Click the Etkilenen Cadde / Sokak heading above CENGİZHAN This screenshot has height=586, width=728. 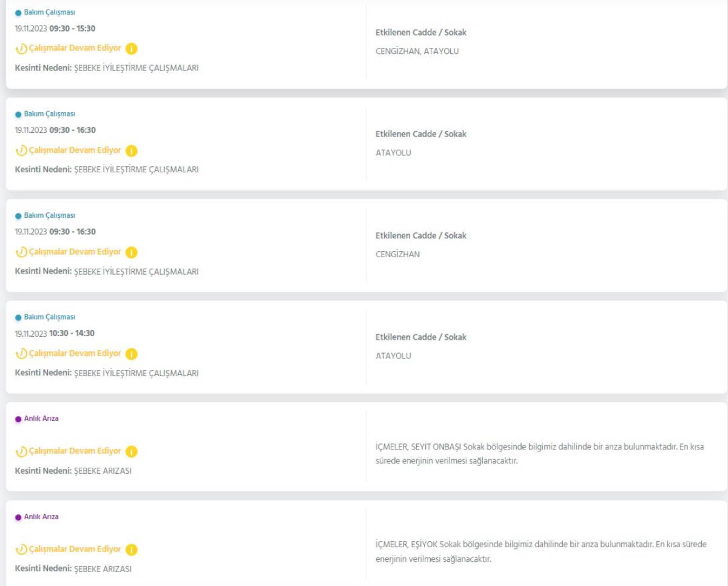point(421,235)
